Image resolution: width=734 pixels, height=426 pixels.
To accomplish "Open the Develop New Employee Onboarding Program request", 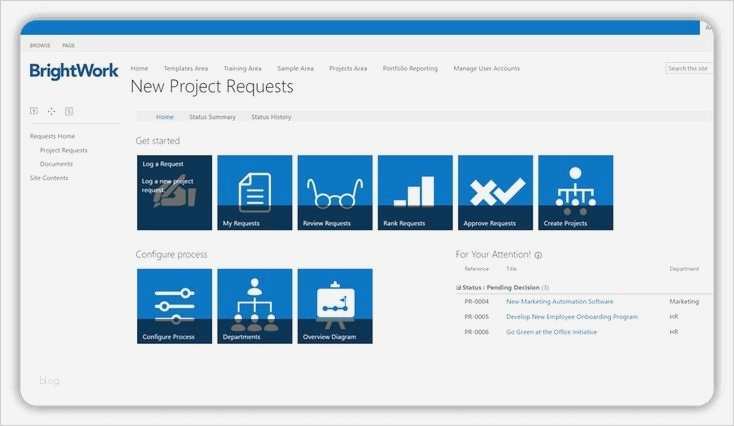I will coord(572,317).
